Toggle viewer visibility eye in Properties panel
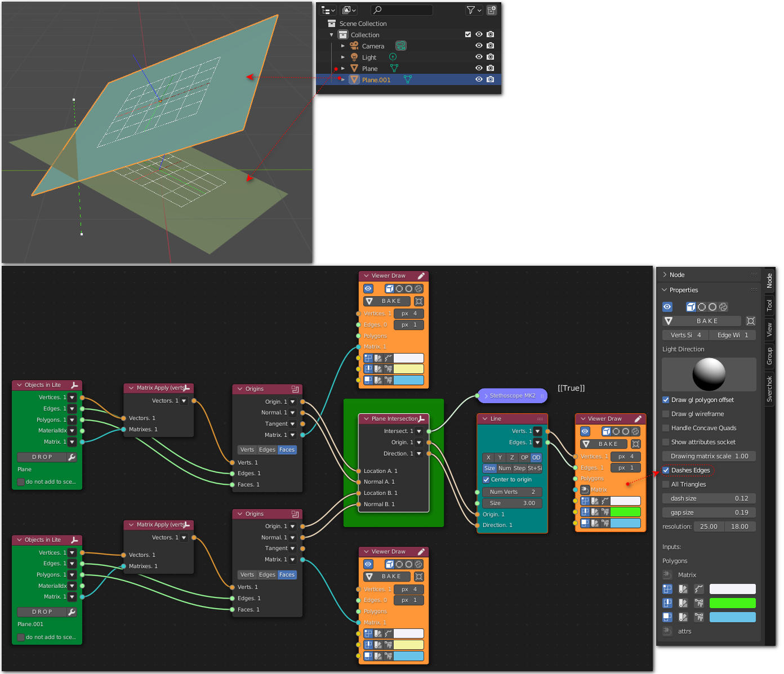The image size is (784, 674). click(667, 307)
